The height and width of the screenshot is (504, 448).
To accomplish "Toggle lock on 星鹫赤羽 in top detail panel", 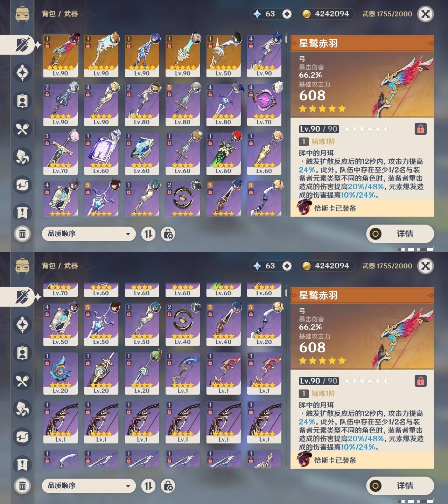I will tap(421, 129).
